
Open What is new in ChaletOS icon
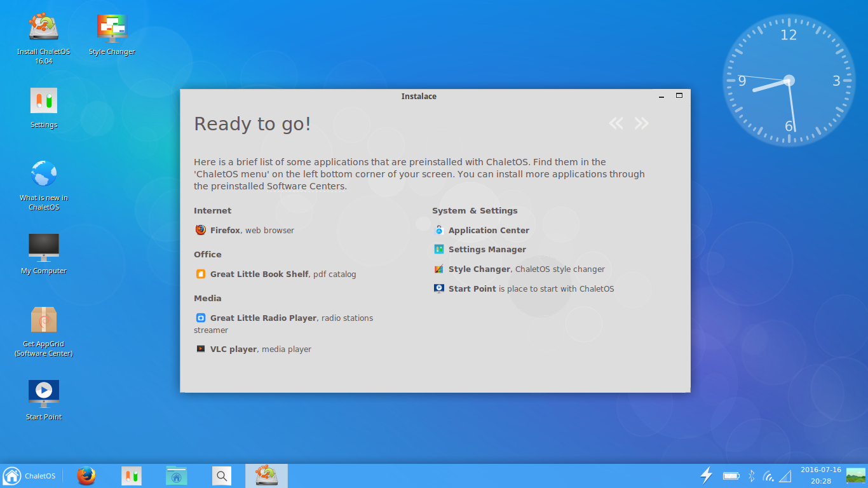point(44,185)
